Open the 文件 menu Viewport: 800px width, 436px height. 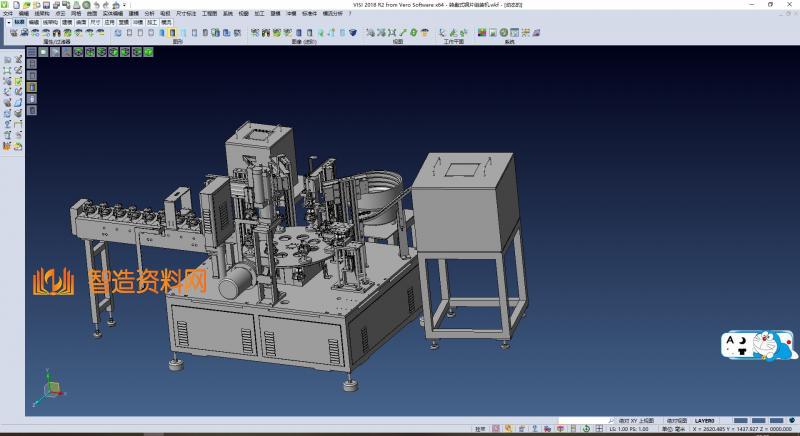point(7,13)
